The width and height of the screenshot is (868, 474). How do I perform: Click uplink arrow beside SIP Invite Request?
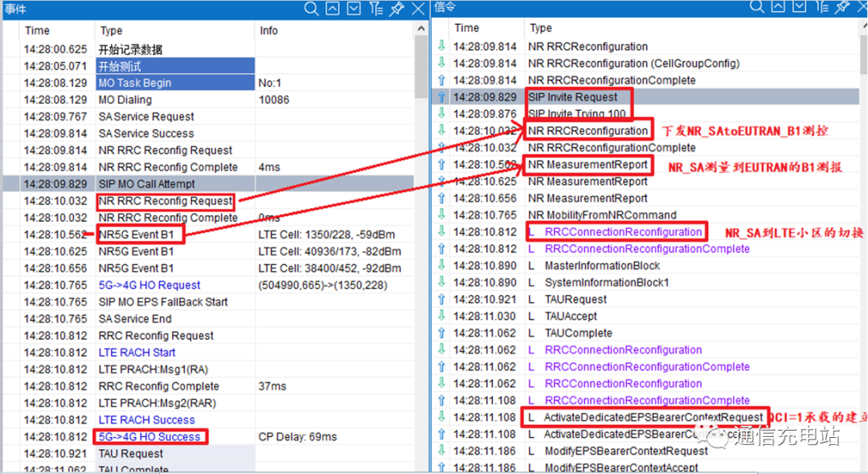pyautogui.click(x=441, y=96)
